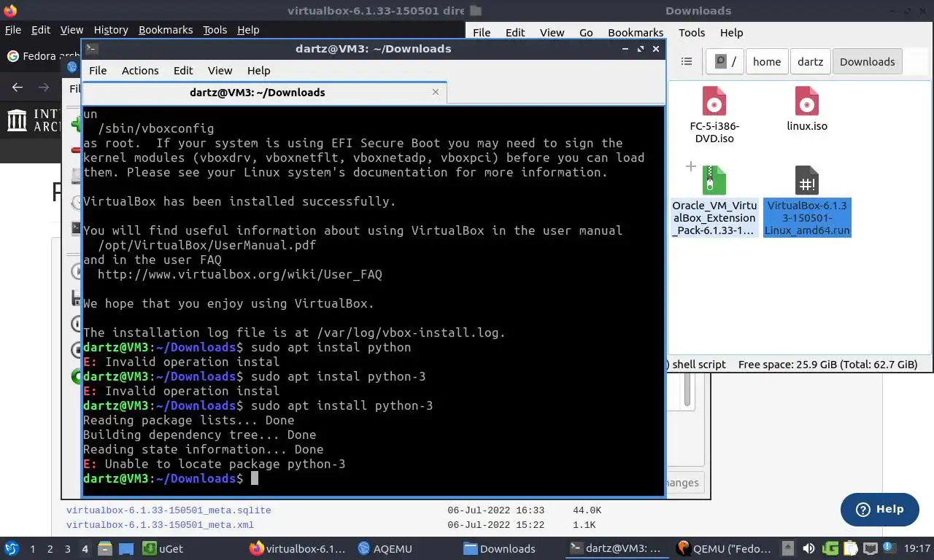The image size is (934, 560).
Task: Open the uGet taskbar entry
Action: click(x=163, y=548)
